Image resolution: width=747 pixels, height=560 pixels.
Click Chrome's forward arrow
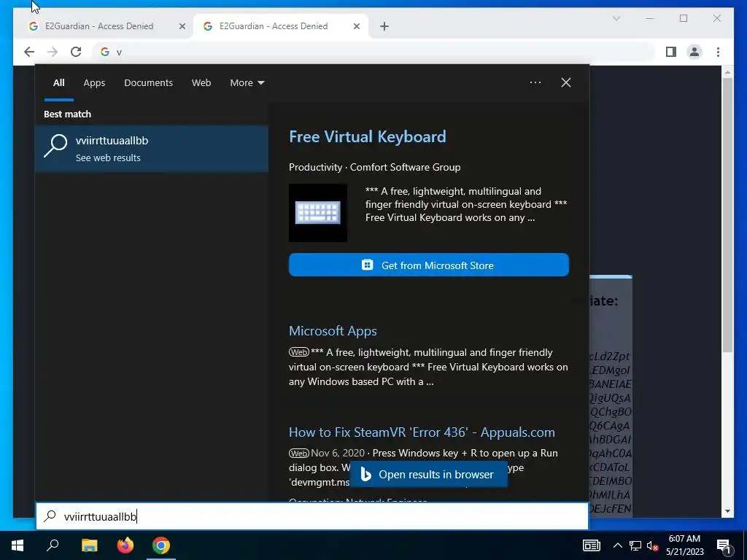53,52
